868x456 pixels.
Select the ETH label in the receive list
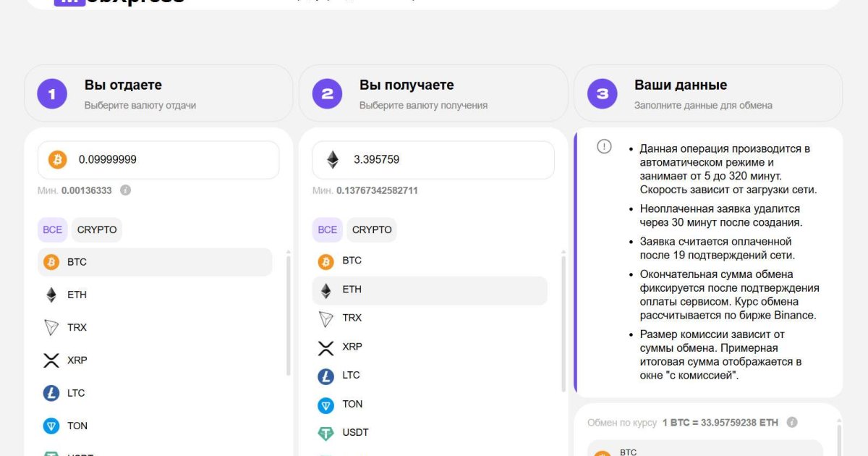352,290
